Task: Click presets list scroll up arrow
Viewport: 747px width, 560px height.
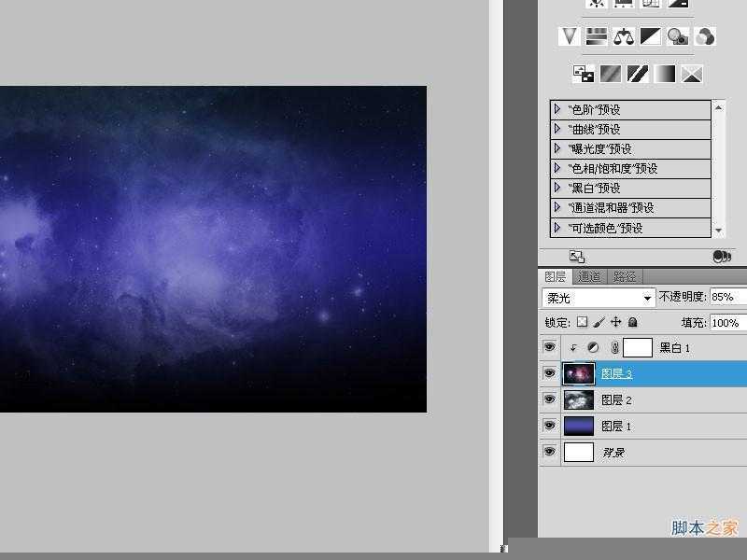Action: 718,108
